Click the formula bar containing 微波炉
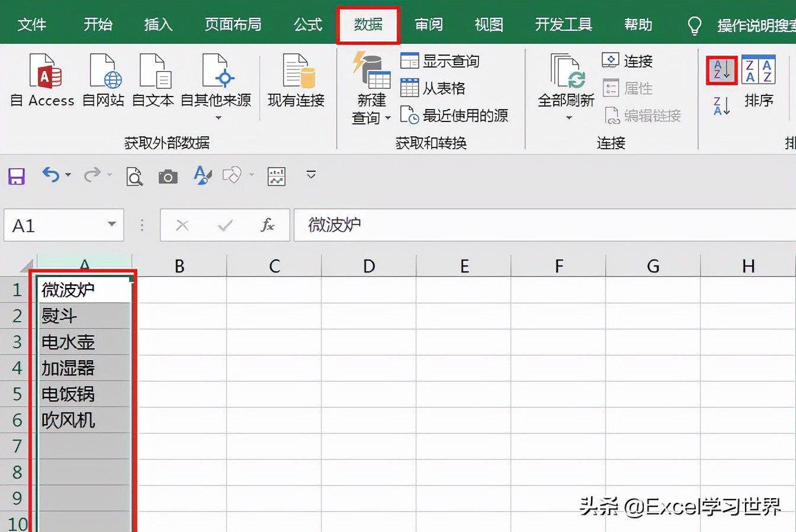 (x=545, y=225)
